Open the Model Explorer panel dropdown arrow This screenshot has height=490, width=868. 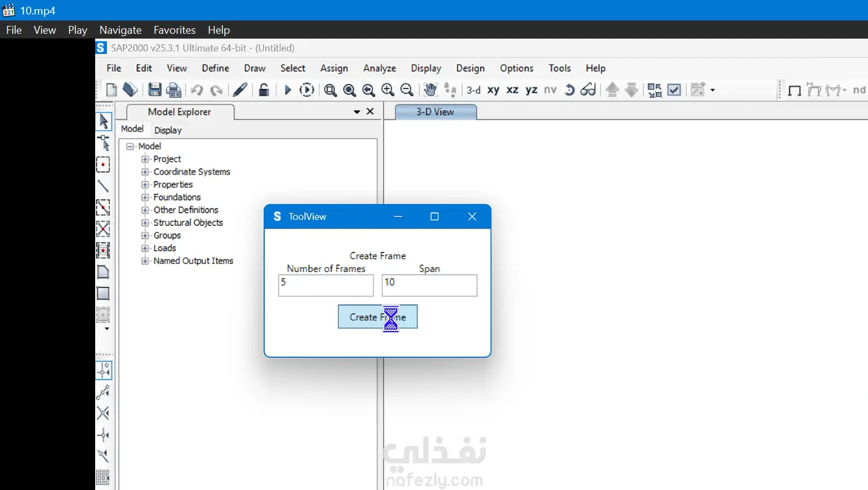(357, 112)
